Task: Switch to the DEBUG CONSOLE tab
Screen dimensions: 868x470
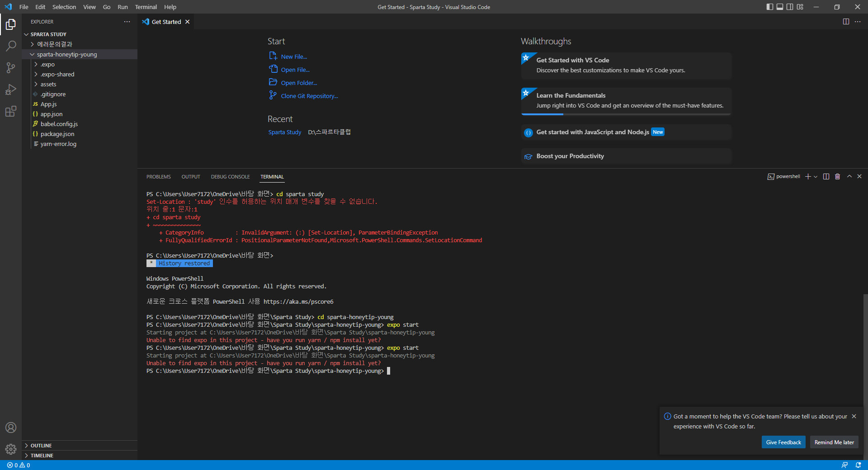Action: point(230,177)
